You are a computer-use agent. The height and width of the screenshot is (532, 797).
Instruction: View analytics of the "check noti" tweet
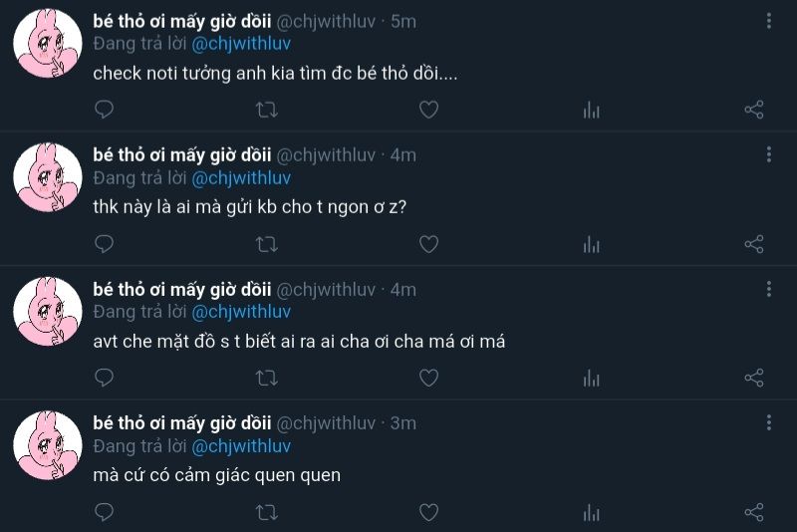[591, 110]
